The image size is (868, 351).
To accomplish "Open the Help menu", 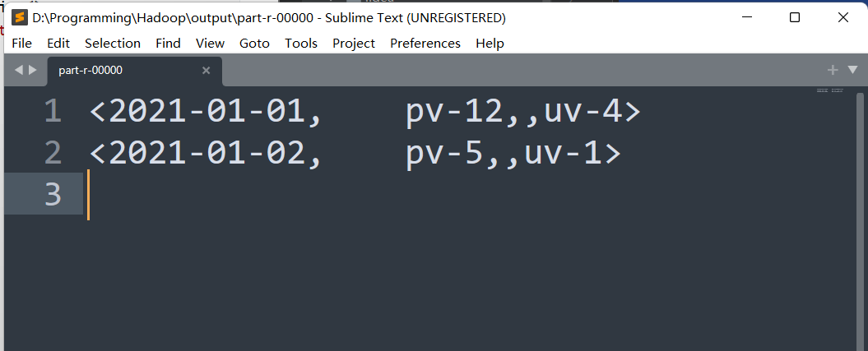I will point(490,43).
